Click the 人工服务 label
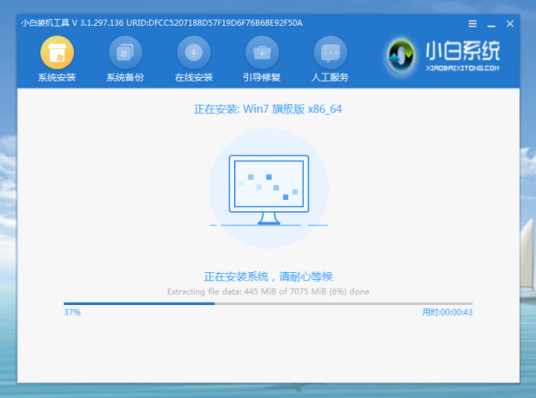 [330, 78]
